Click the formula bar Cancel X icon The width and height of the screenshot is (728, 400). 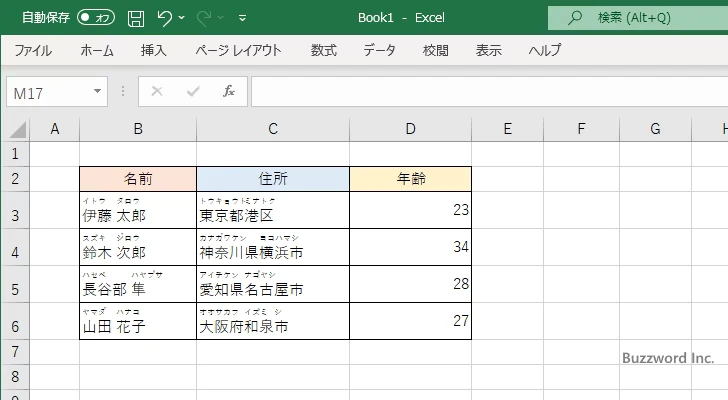tap(157, 91)
